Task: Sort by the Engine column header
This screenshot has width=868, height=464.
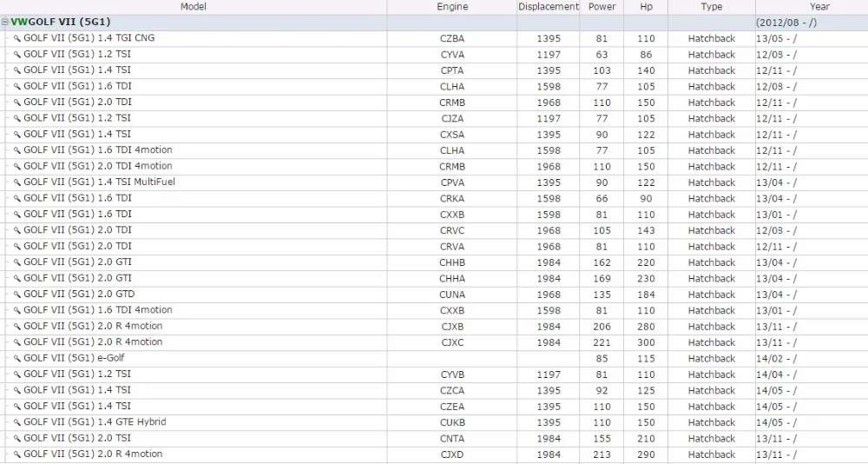Action: [452, 7]
